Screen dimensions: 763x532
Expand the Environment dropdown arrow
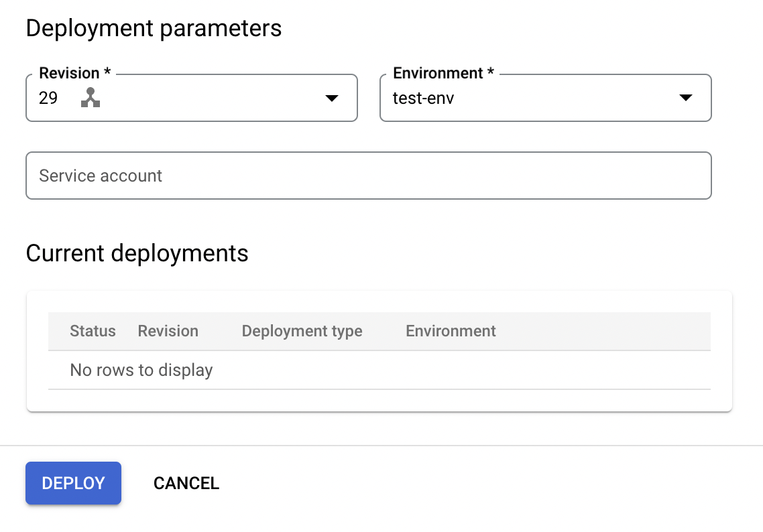tap(685, 98)
